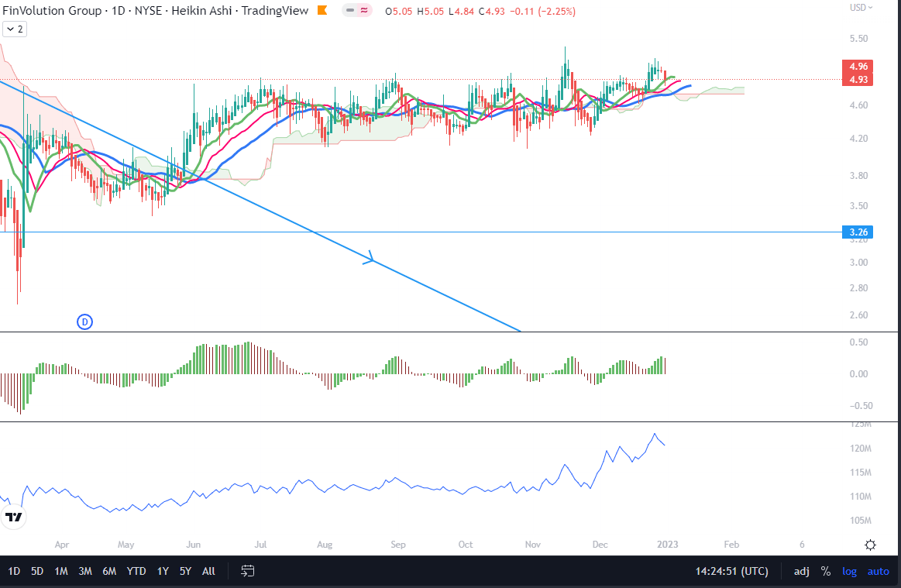Click the 4.93 last price label
The image size is (901, 588).
[858, 79]
